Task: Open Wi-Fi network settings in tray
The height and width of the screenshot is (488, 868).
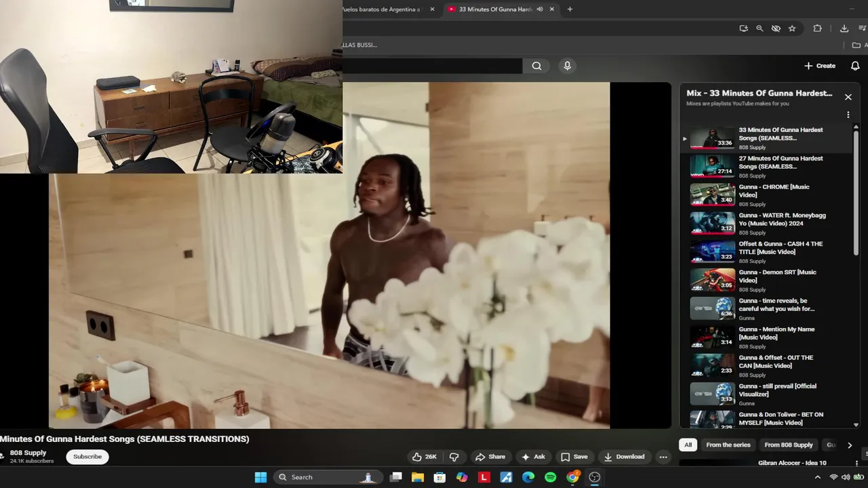Action: (833, 477)
